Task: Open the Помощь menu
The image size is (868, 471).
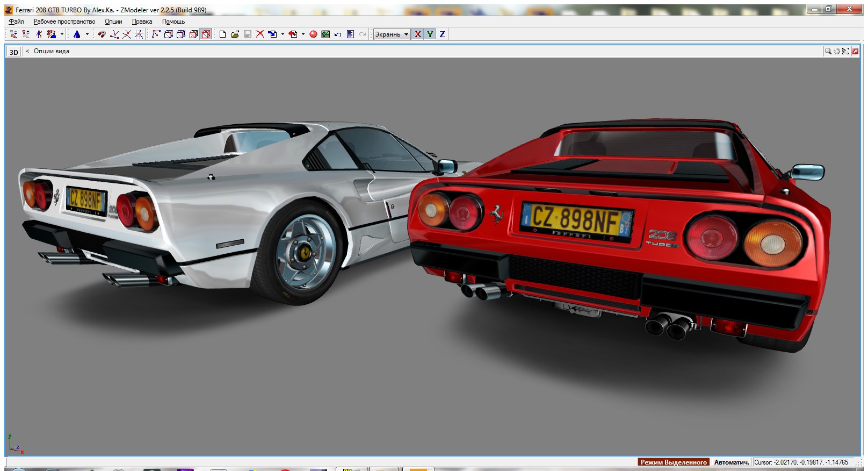Action: point(173,22)
